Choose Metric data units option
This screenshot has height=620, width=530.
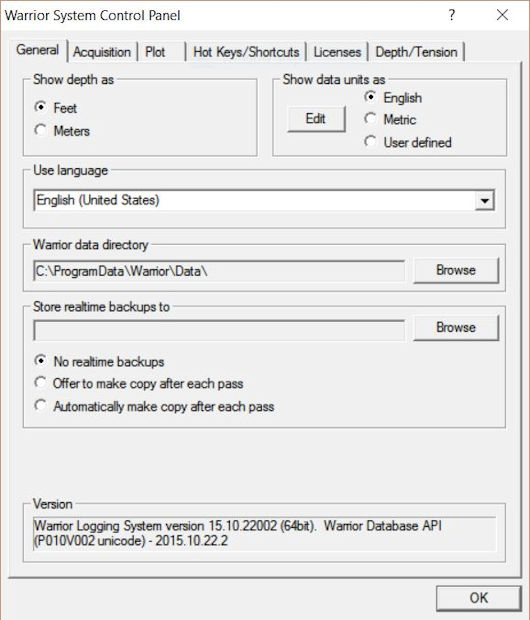click(x=370, y=119)
